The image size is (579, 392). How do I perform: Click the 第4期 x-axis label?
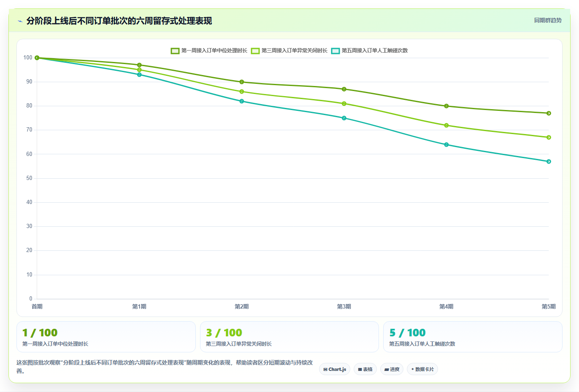[446, 306]
